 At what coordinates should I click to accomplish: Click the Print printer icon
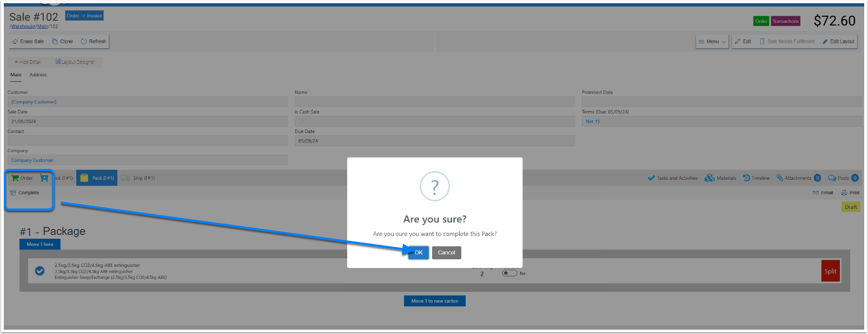pyautogui.click(x=844, y=193)
